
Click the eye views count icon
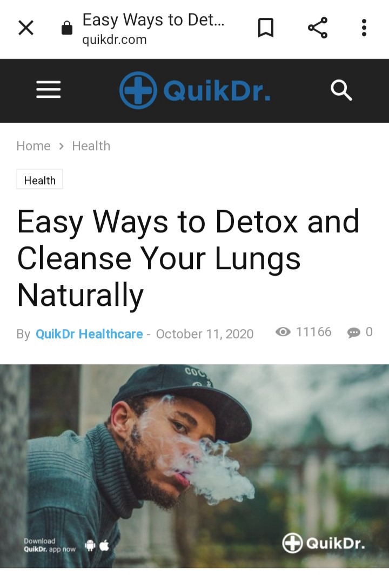tap(283, 332)
